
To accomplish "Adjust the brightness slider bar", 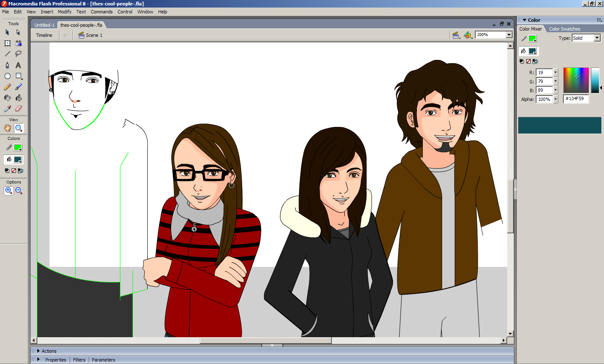I will click(x=595, y=80).
